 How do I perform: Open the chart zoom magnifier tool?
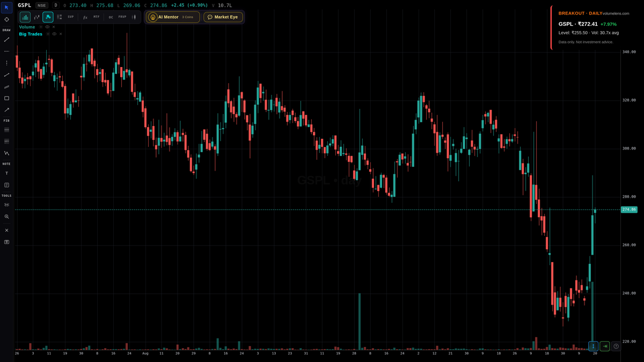7,217
